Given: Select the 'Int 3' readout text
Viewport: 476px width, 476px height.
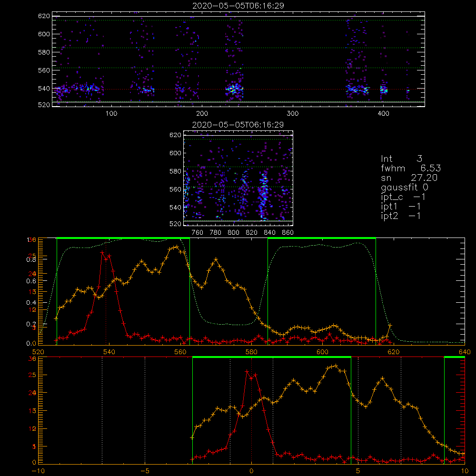Looking at the screenshot, I should coord(401,159).
